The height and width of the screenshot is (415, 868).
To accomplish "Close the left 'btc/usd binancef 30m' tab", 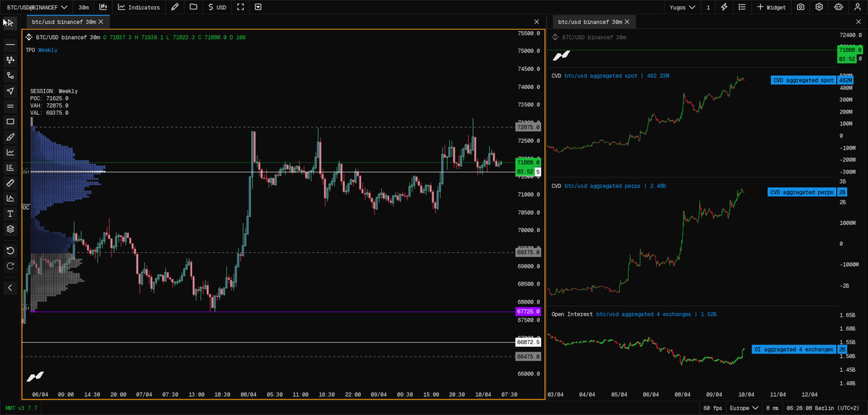I will pyautogui.click(x=100, y=22).
